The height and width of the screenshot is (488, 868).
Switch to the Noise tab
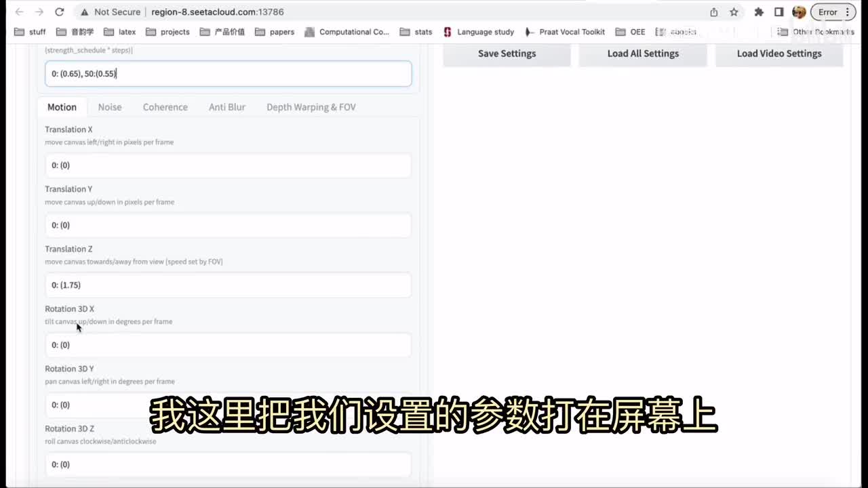coord(110,107)
